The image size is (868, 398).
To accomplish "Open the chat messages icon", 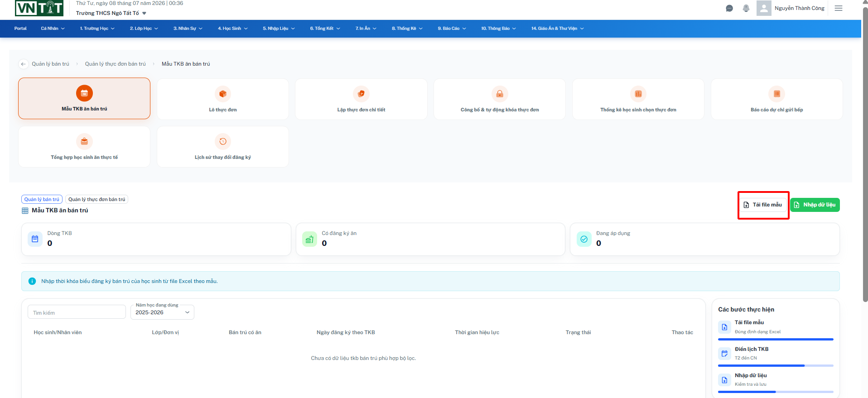I will click(729, 8).
